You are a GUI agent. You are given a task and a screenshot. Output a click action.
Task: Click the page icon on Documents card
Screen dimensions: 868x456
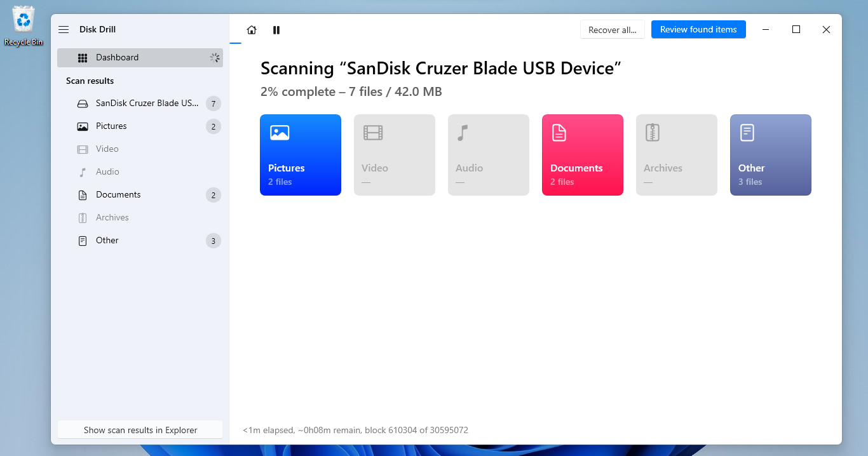(559, 133)
